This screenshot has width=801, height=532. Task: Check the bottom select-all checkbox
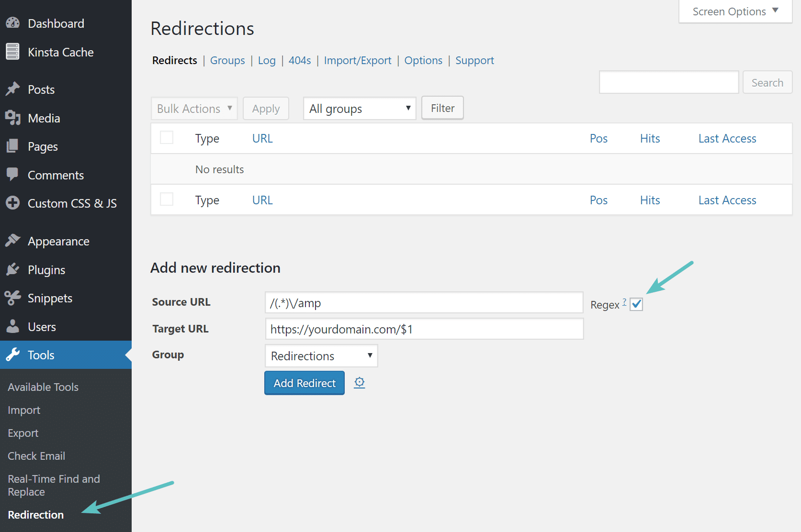[x=166, y=199]
